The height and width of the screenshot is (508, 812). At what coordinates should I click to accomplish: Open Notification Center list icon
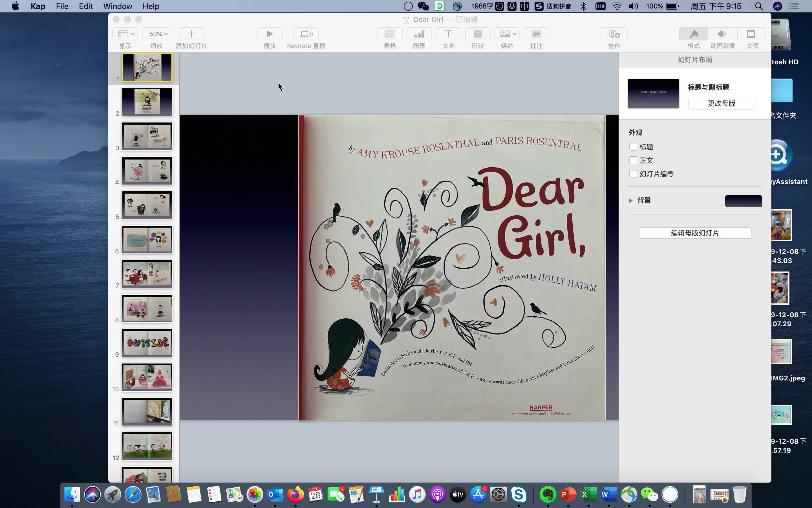tap(794, 6)
